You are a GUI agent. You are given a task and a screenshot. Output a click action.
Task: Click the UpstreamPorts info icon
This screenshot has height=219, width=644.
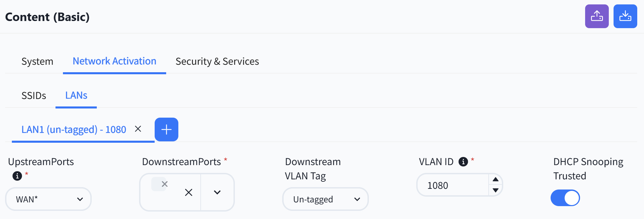17,176
